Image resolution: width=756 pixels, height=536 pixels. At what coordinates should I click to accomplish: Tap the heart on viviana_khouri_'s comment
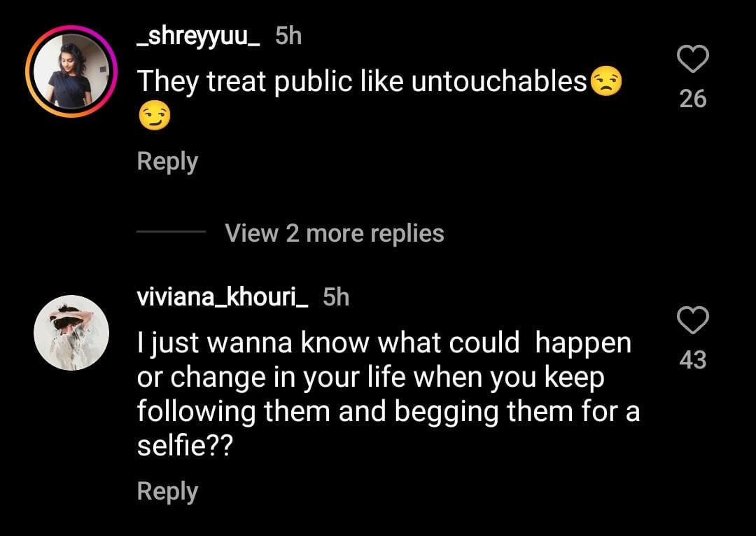click(693, 321)
